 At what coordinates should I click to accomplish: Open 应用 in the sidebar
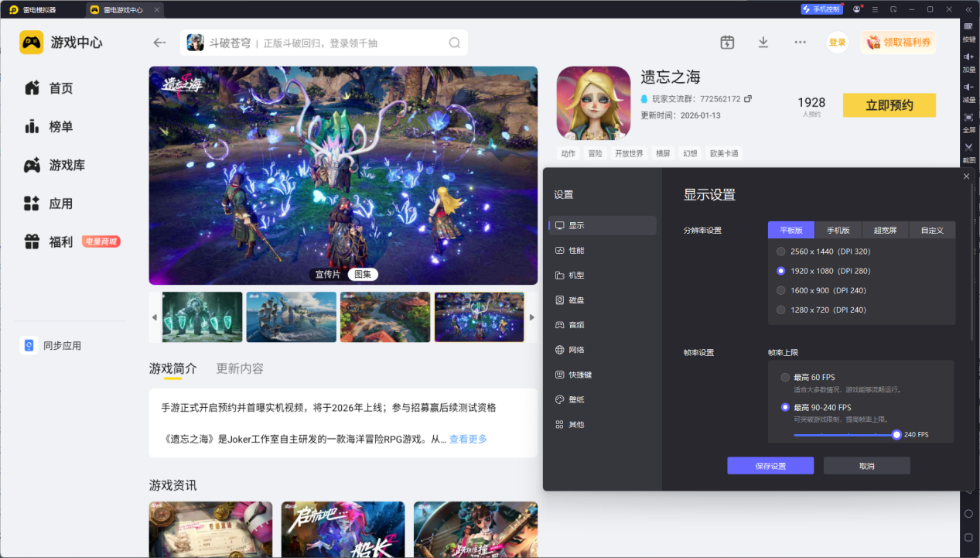pos(49,204)
